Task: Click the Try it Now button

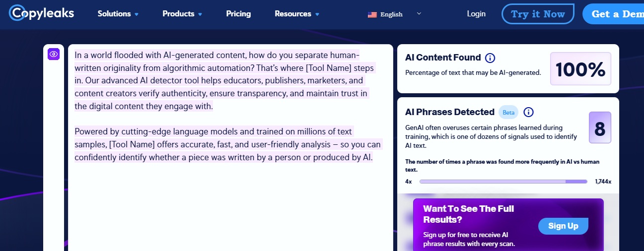Action: tap(538, 14)
